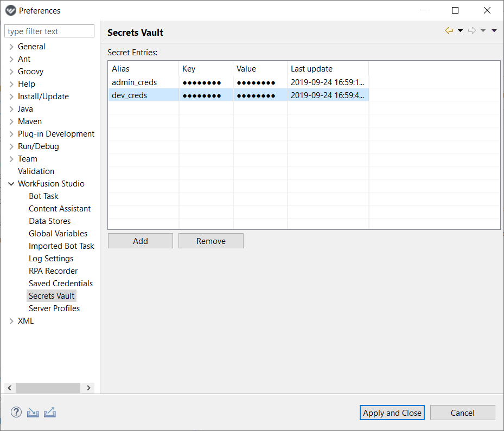Open RPA Recorder preferences
This screenshot has height=431, width=504.
(53, 271)
